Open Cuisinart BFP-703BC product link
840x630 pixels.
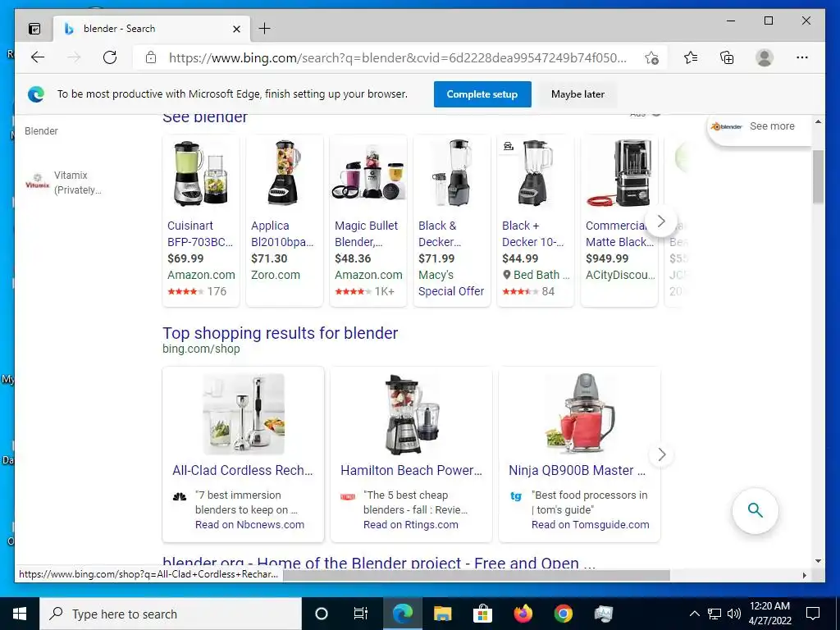tap(200, 234)
